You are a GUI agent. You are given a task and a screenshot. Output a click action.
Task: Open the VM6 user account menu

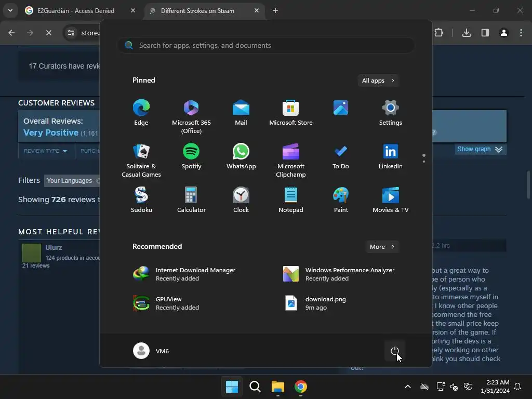pos(151,351)
